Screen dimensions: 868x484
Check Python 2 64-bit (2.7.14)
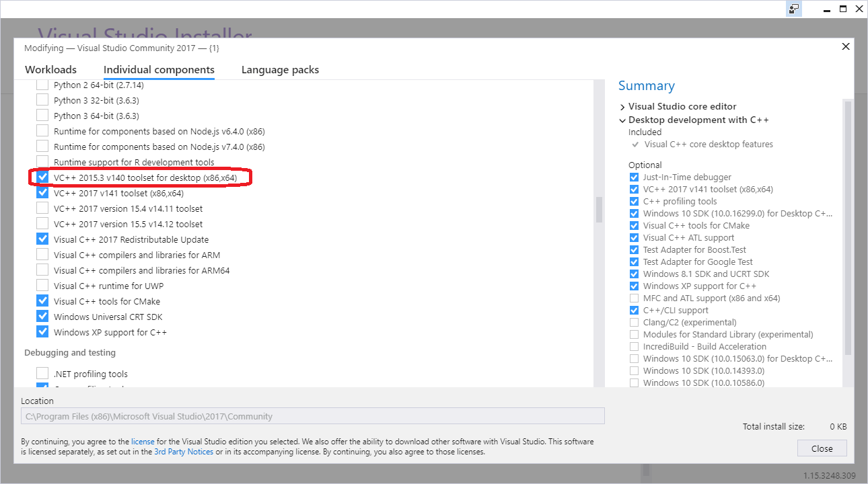tap(42, 85)
